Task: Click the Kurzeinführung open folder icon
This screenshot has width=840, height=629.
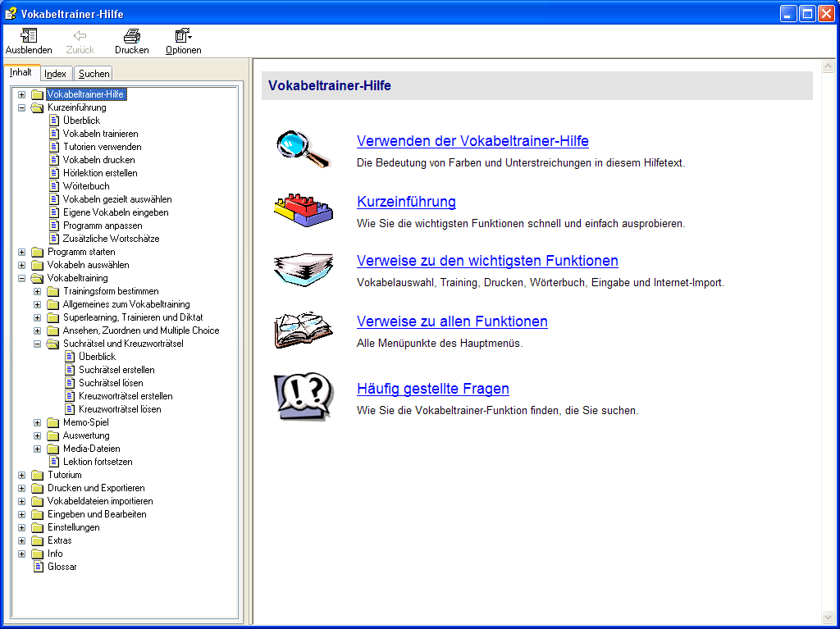Action: point(37,107)
